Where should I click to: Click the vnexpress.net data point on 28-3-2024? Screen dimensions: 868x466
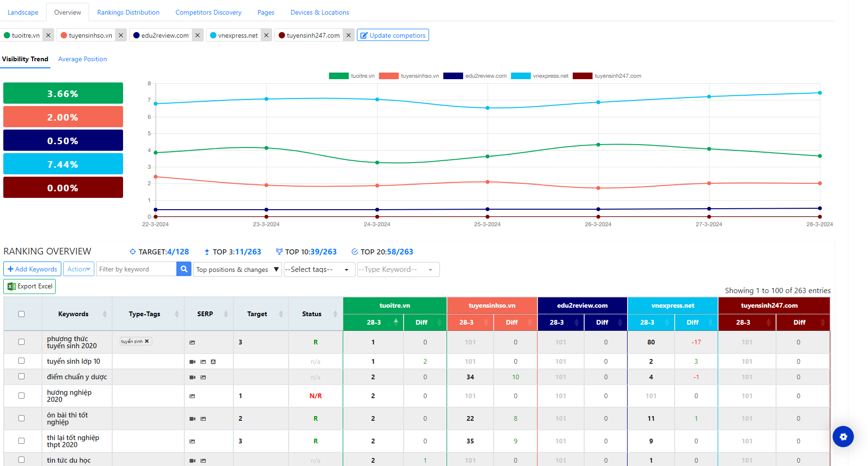click(820, 93)
